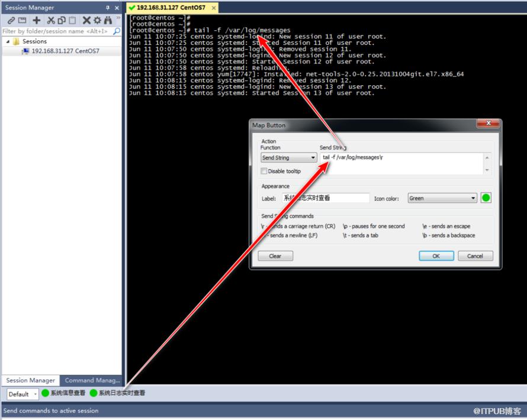Click the '\b - sends a backspace' hint
The width and height of the screenshot is (527, 420).
point(449,235)
